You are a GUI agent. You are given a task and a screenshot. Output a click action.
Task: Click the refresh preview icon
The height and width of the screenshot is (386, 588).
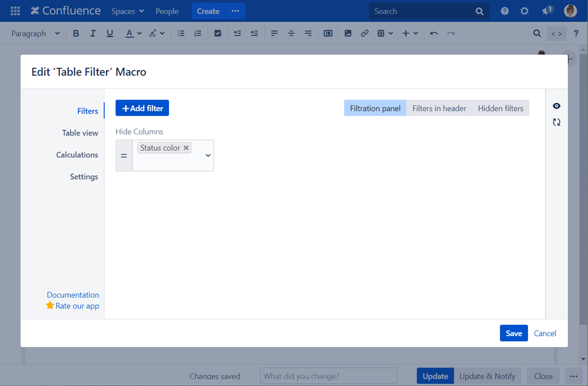coord(556,122)
